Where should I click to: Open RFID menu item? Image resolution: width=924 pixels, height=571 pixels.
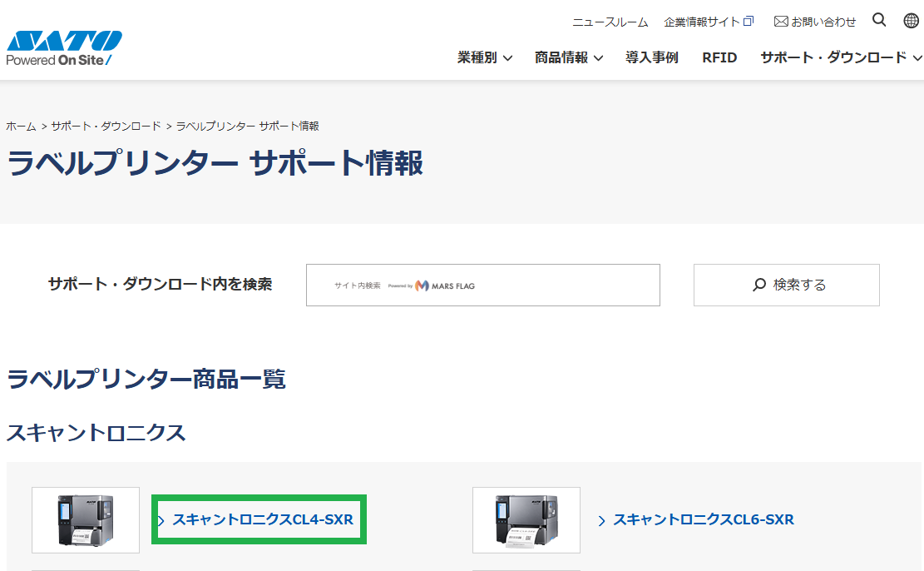click(719, 57)
